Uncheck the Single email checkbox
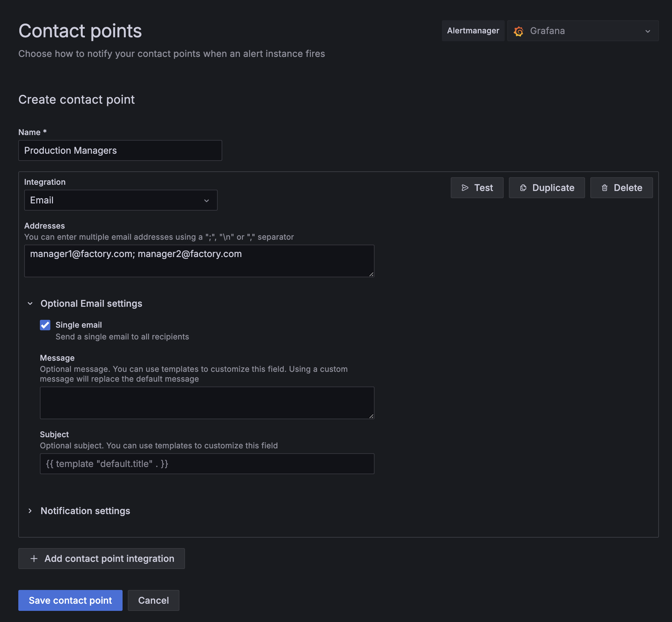The image size is (672, 622). (x=45, y=325)
